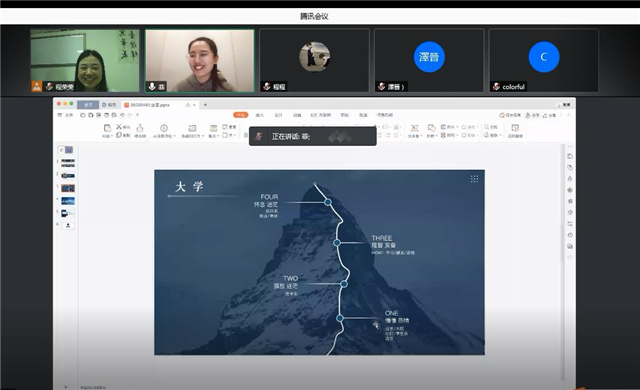Collapse the ribbon with the chevron arrow
This screenshot has height=390, width=640.
click(x=569, y=115)
